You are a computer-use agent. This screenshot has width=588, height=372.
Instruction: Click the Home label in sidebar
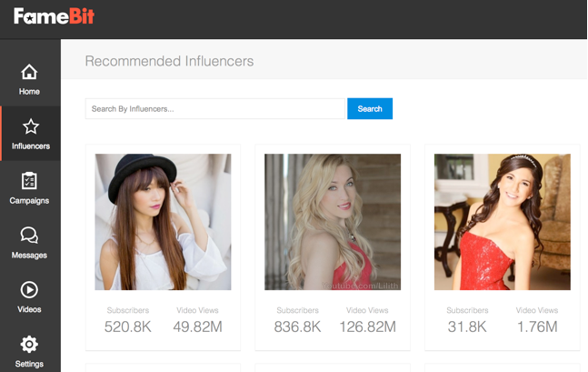point(29,92)
